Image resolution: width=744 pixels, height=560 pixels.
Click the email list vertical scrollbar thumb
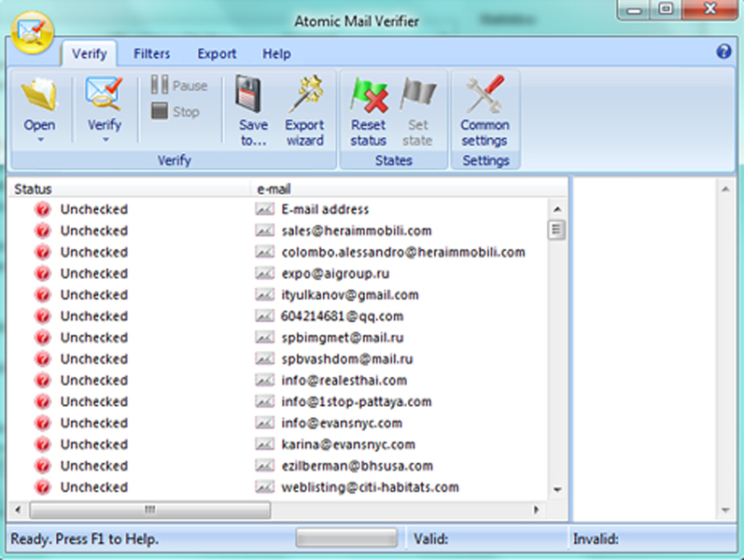(x=556, y=231)
